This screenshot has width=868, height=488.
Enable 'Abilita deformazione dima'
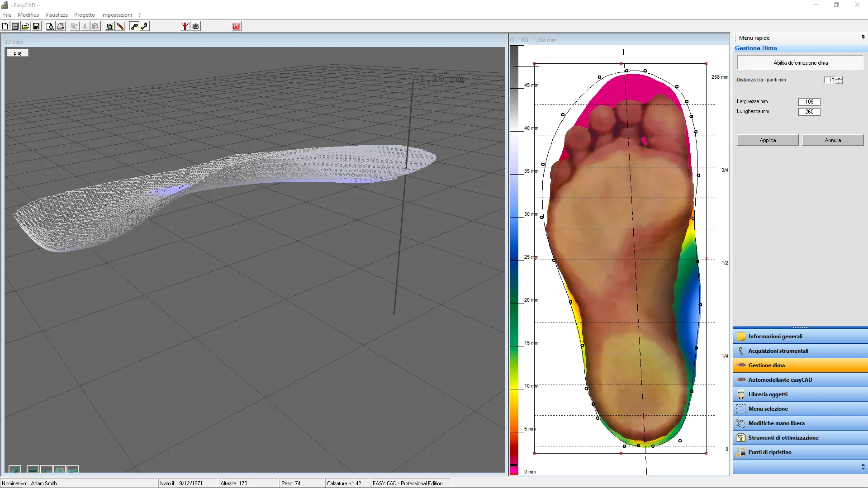[x=800, y=62]
